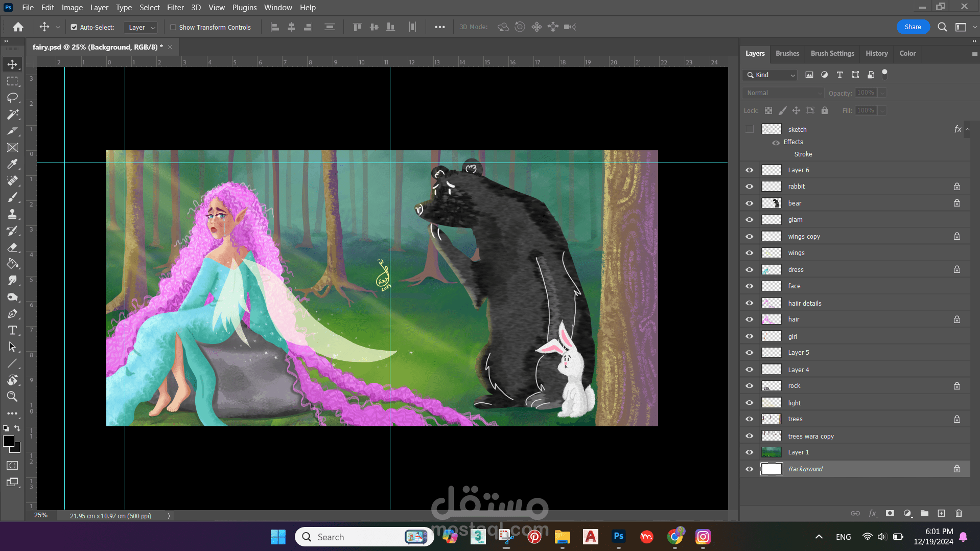Create a new group folder icon

tap(924, 513)
